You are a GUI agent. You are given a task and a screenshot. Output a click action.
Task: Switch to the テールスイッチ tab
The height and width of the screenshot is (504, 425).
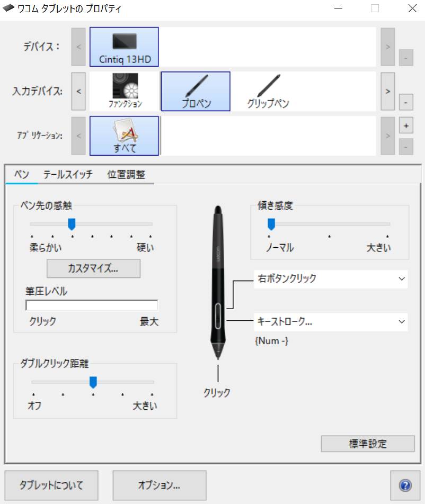68,175
